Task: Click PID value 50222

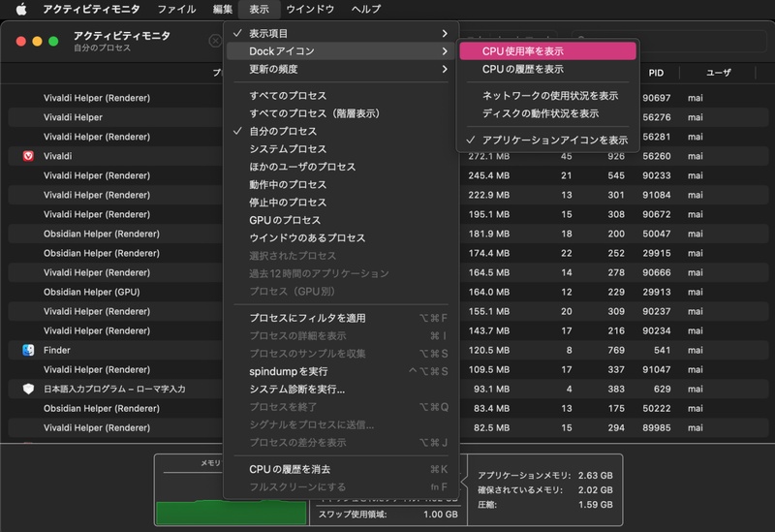Action: pos(657,408)
